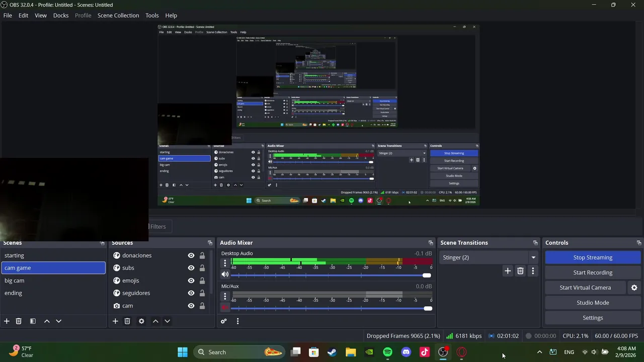Open Desktop Audio three-dot options menu
The width and height of the screenshot is (644, 362).
225,263
